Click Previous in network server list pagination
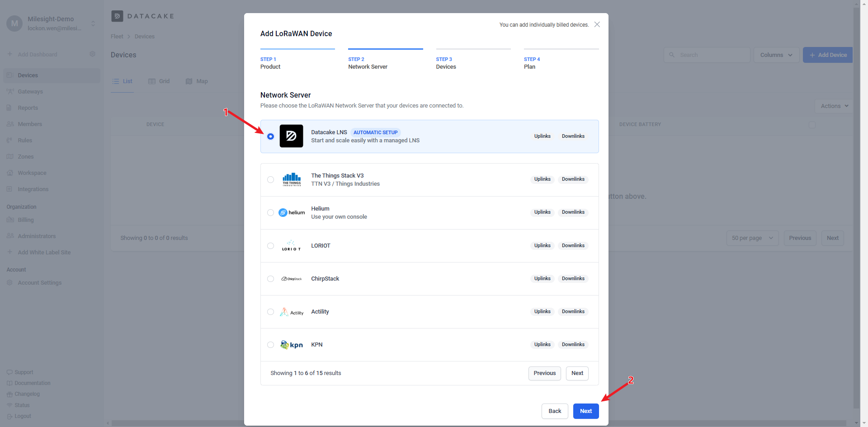 (x=545, y=373)
